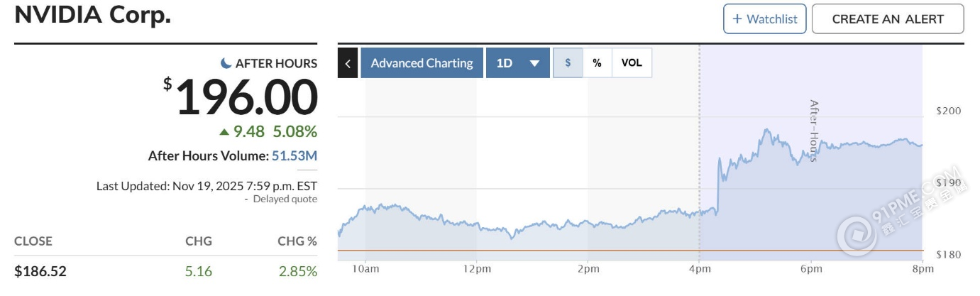Click the $196.00 after hours price
The height and width of the screenshot is (296, 980).
pos(246,97)
